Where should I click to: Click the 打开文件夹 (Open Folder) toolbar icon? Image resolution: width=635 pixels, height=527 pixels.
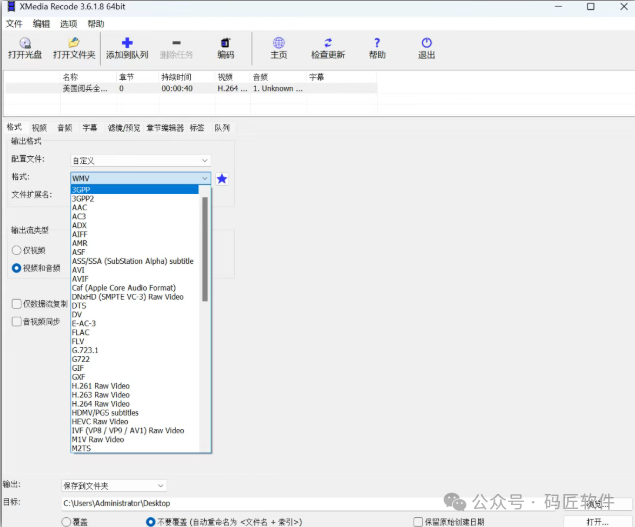tap(74, 43)
